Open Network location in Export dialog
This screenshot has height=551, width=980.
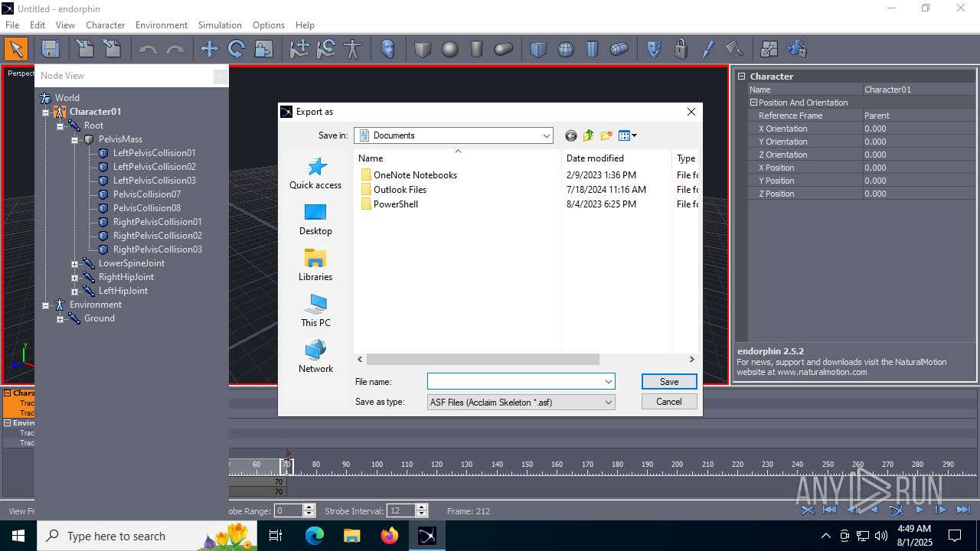315,357
